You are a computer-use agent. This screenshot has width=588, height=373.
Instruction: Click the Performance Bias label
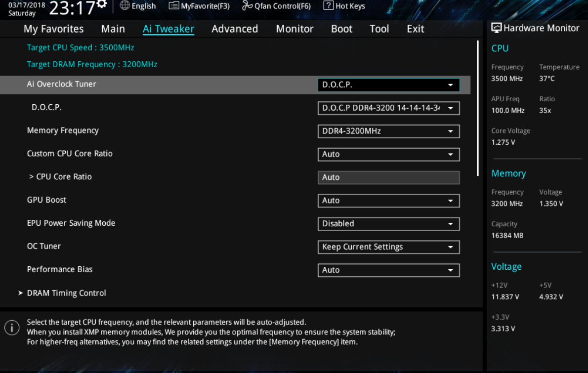59,269
